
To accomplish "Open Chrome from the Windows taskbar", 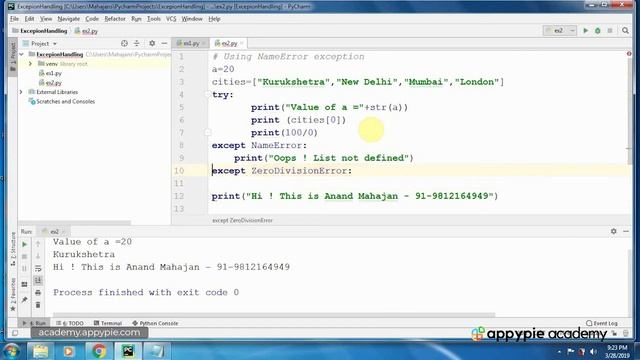I will click(x=98, y=351).
